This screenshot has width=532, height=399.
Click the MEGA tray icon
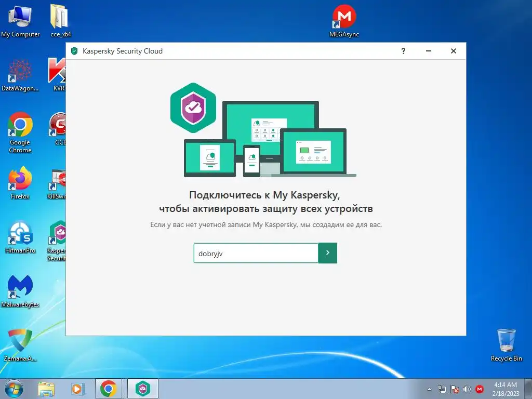(480, 389)
